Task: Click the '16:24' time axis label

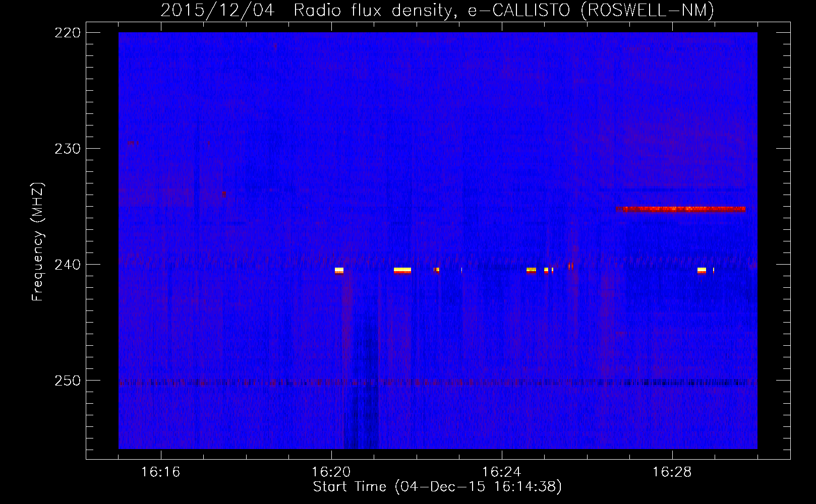Action: click(x=501, y=472)
